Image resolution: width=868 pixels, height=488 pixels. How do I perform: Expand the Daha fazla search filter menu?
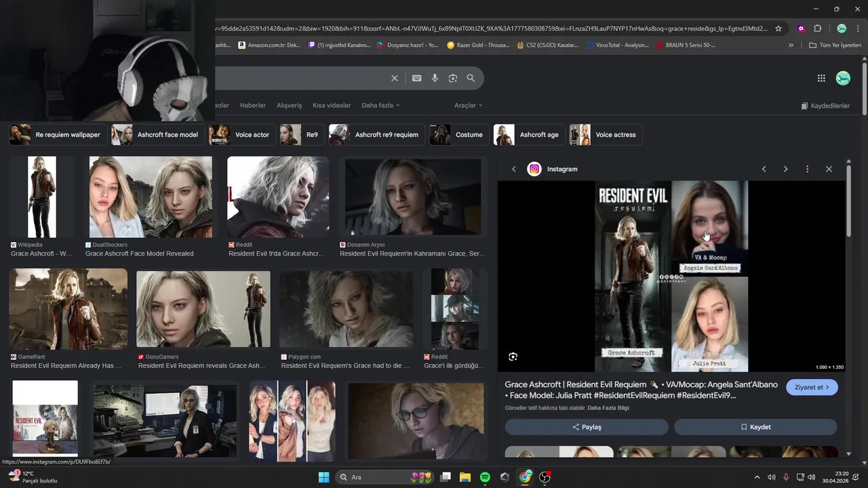(x=380, y=105)
